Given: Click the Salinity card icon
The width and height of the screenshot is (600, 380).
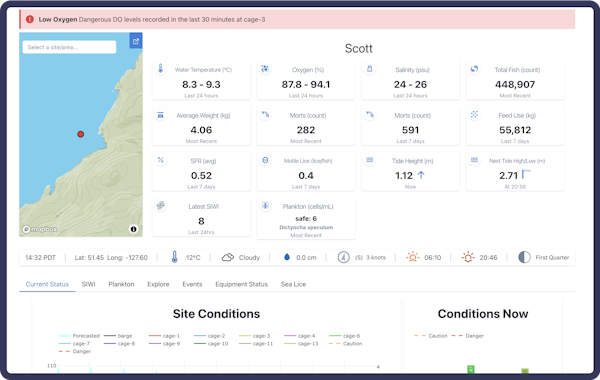Looking at the screenshot, I should (x=370, y=69).
